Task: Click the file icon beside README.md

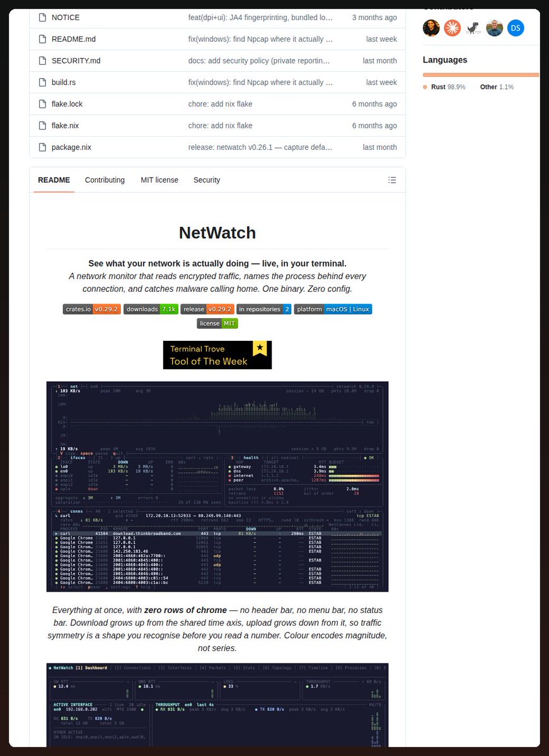Action: click(x=42, y=39)
